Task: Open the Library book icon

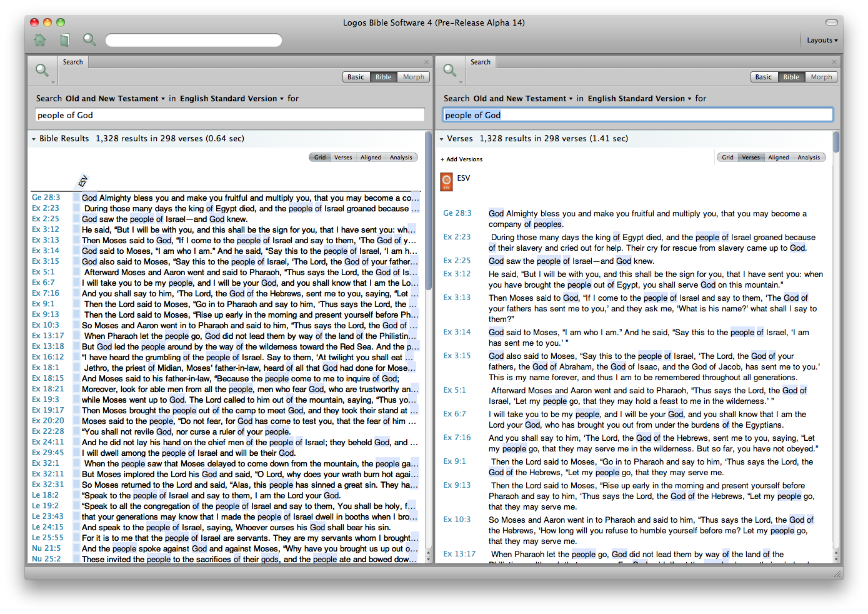Action: 64,40
